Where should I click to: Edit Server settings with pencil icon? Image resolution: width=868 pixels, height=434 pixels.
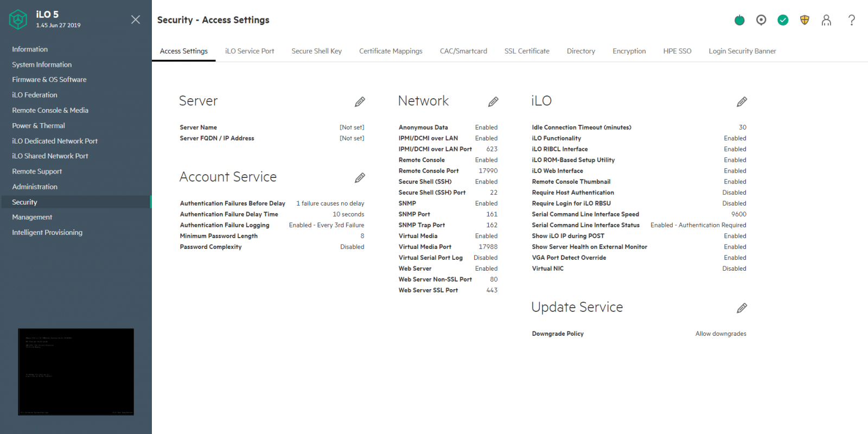point(360,101)
